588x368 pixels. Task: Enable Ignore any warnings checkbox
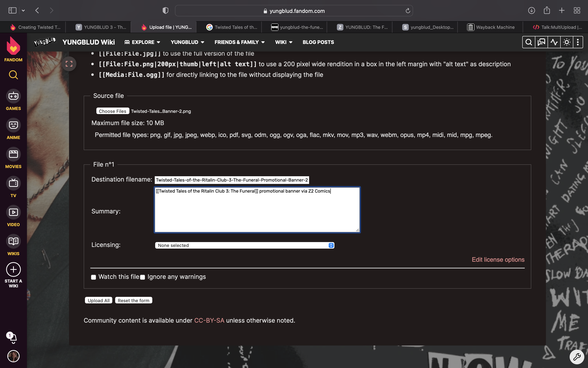coord(143,277)
